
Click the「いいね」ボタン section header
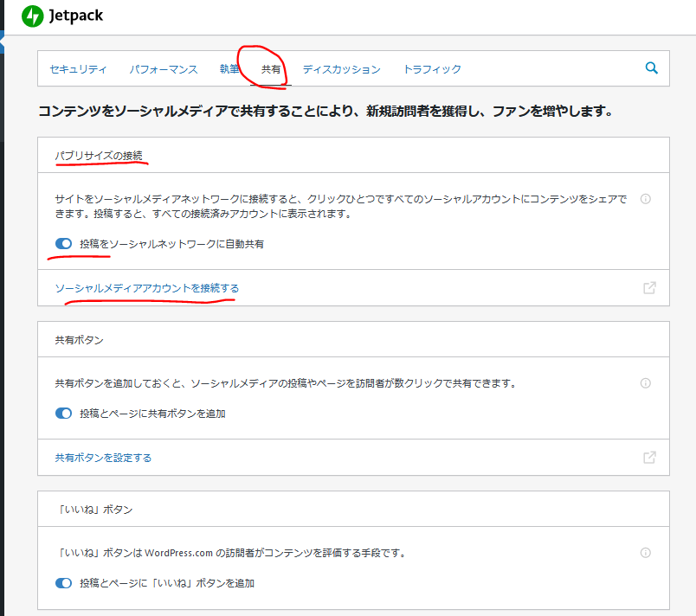coord(93,510)
